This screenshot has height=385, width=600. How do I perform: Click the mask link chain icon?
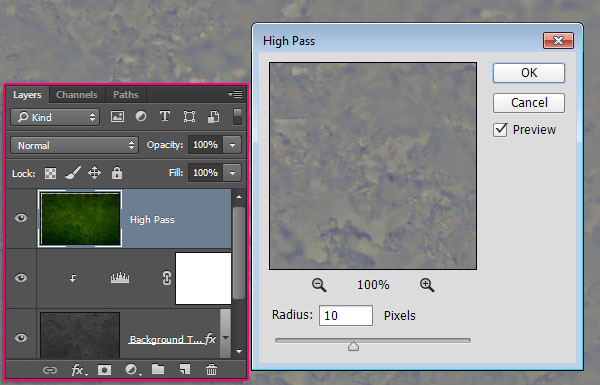(166, 278)
